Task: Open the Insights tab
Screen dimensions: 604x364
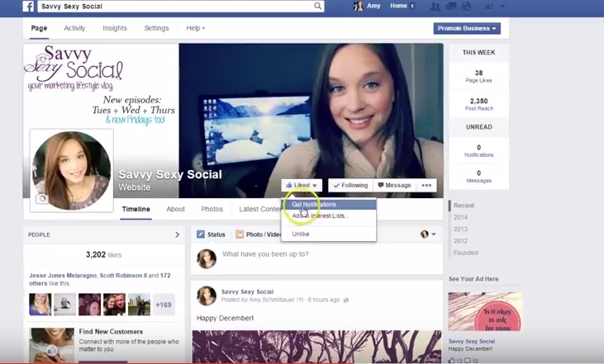Action: pyautogui.click(x=114, y=28)
